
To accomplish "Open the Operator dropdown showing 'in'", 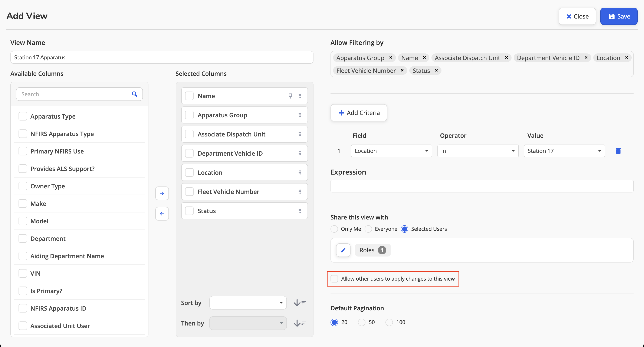I will [x=478, y=151].
